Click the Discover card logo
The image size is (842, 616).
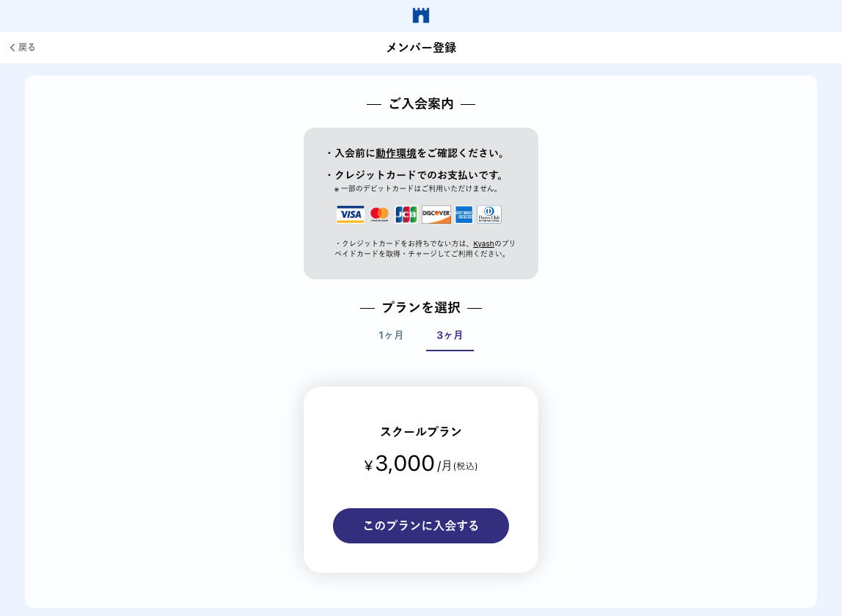[436, 214]
